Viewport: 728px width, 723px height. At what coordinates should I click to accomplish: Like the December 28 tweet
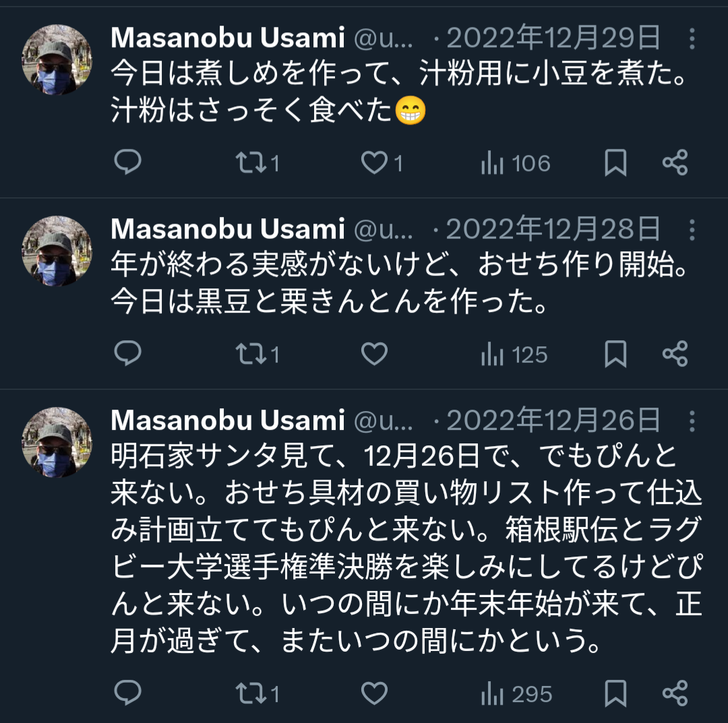point(374,354)
